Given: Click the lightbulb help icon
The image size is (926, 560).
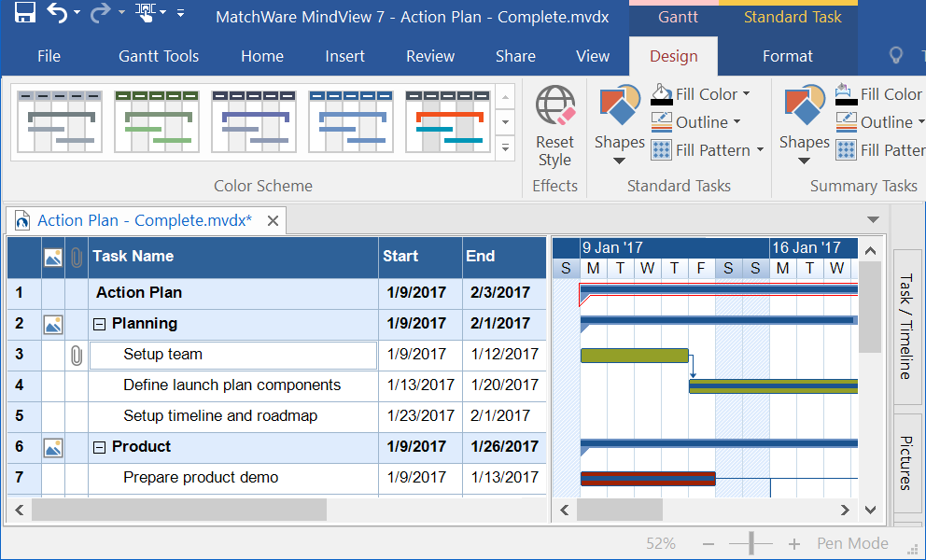Looking at the screenshot, I should [896, 56].
